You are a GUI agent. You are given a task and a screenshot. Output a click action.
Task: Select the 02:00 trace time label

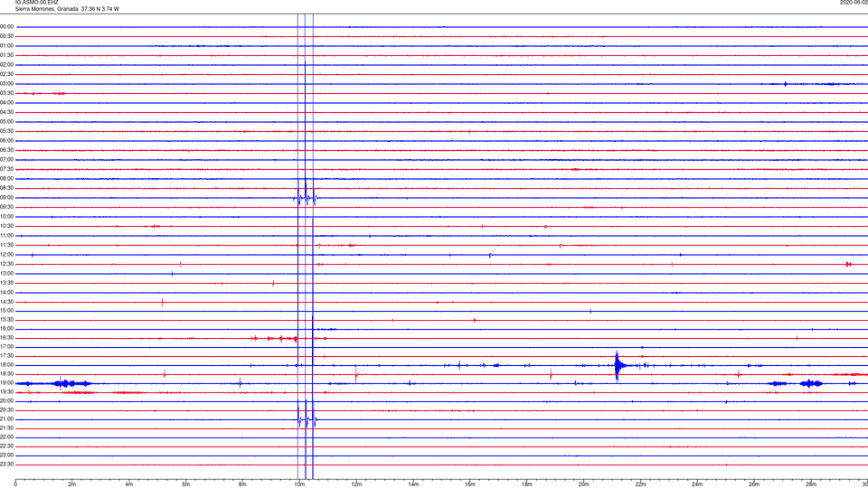coord(6,65)
